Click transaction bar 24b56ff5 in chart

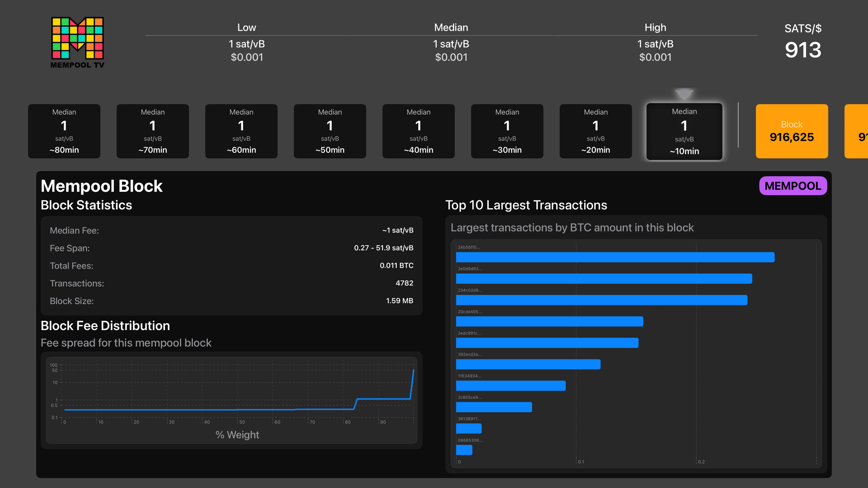(x=615, y=257)
